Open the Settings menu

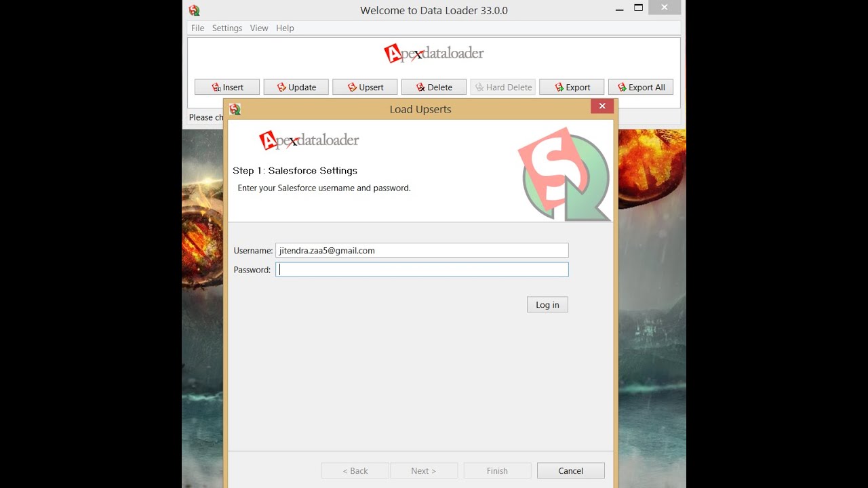coord(227,28)
